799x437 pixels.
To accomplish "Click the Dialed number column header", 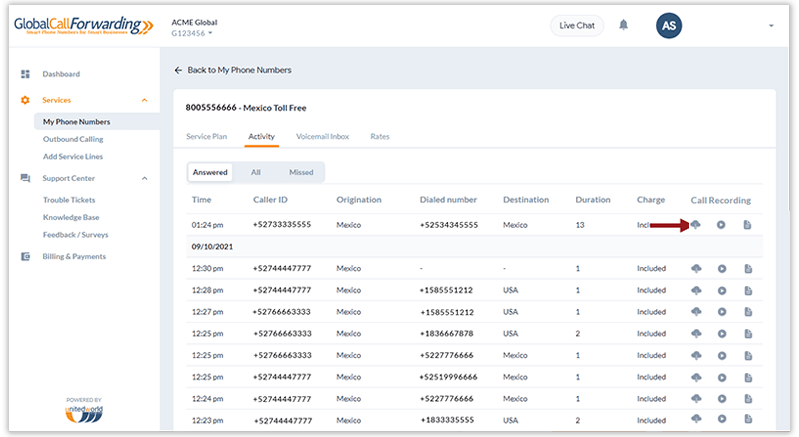I will point(448,200).
